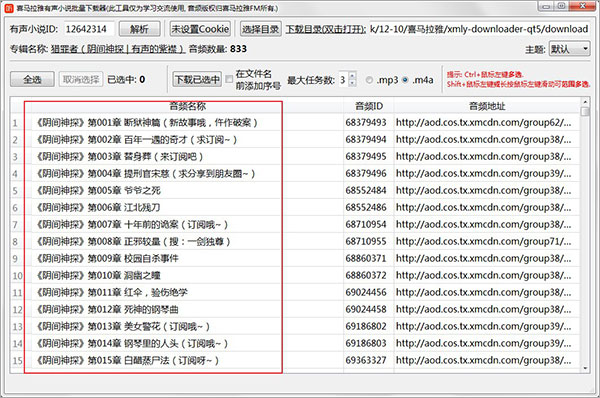The height and width of the screenshot is (398, 600).
Task: Select row 第008章 正邪较量
Action: pos(188,241)
